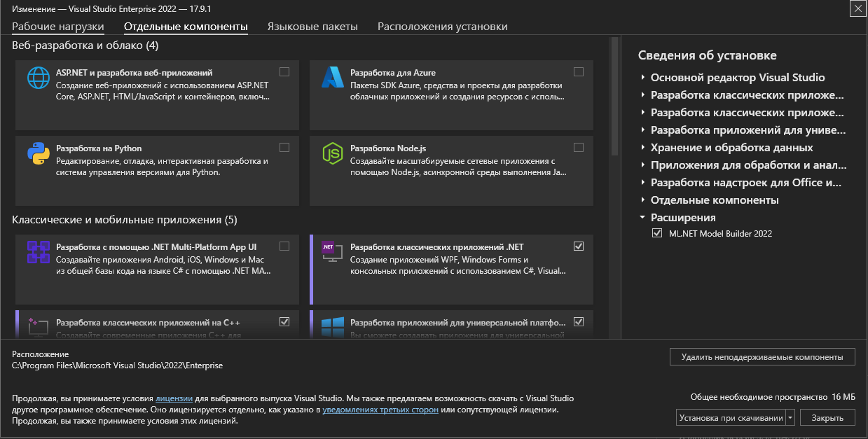Click Удалить неподдерживаемые компоненты button
868x439 pixels.
click(x=762, y=357)
